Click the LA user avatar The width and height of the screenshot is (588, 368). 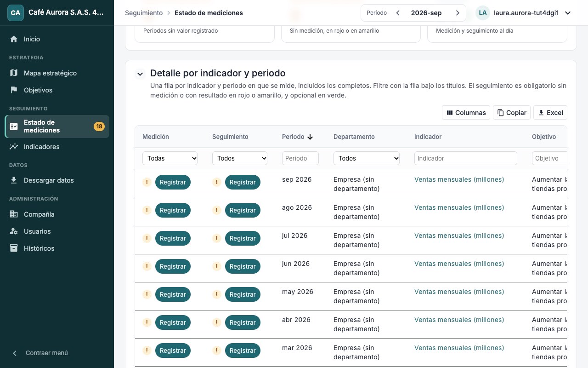click(x=483, y=13)
